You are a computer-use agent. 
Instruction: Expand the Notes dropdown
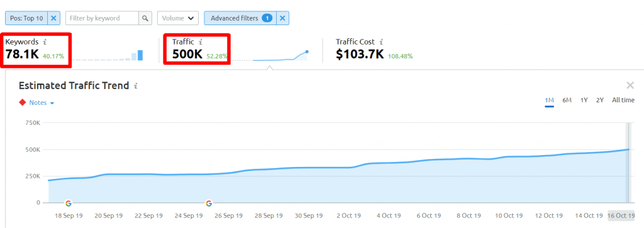pos(42,102)
